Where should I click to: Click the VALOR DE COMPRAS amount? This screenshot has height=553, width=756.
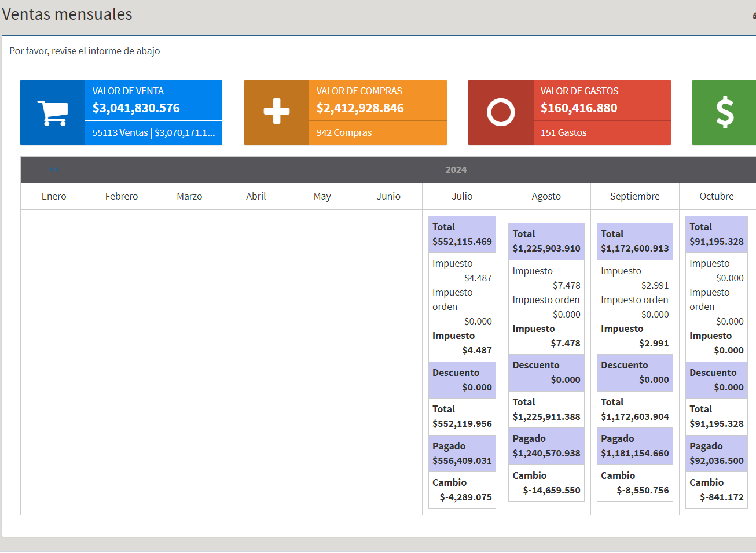360,108
